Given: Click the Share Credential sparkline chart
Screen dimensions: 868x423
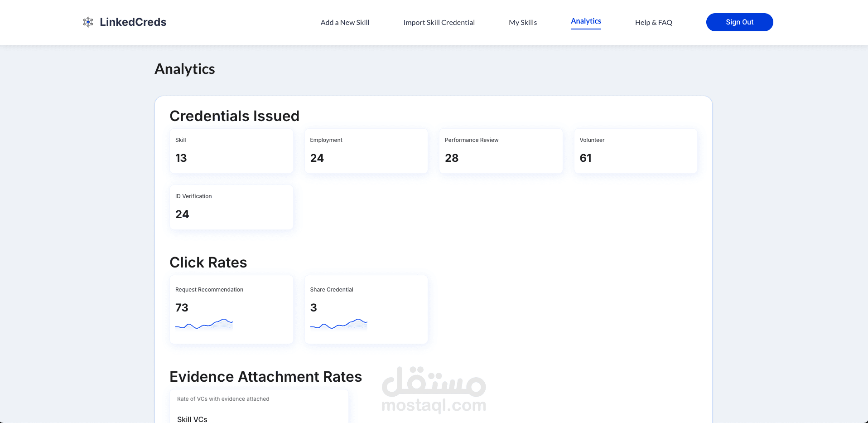Looking at the screenshot, I should [x=338, y=324].
